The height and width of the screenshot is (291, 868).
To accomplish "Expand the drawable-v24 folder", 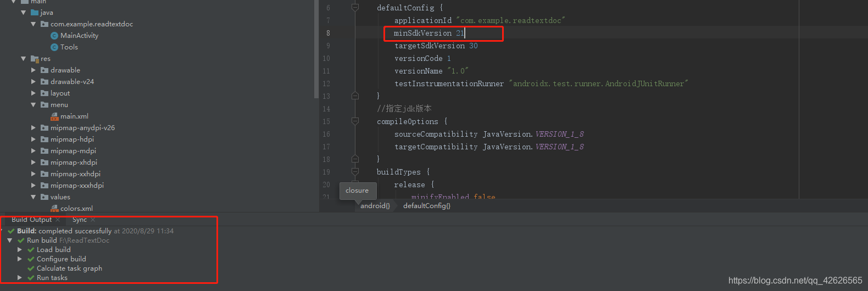I will [33, 82].
